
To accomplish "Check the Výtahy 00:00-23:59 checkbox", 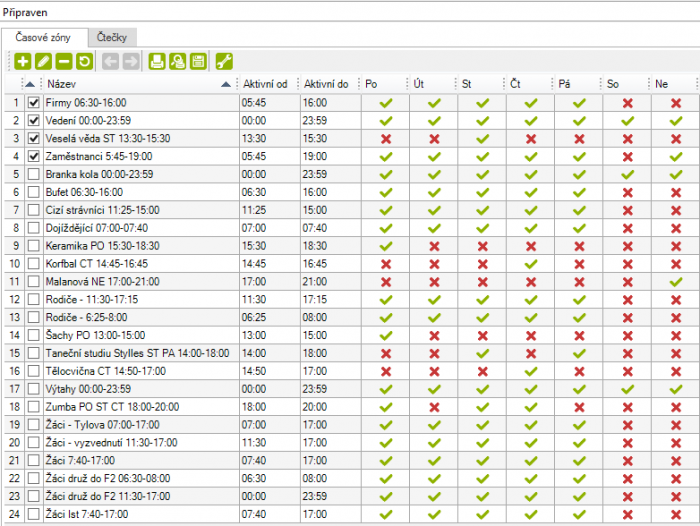I will coord(34,389).
